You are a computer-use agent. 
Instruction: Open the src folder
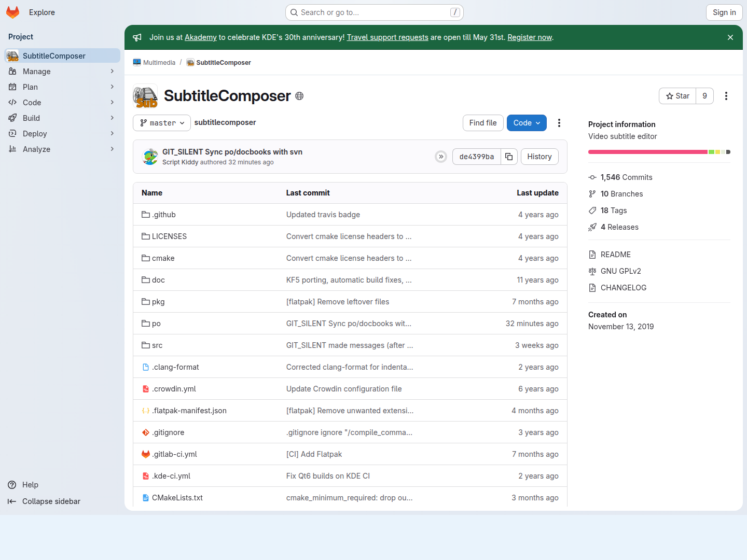click(x=157, y=345)
